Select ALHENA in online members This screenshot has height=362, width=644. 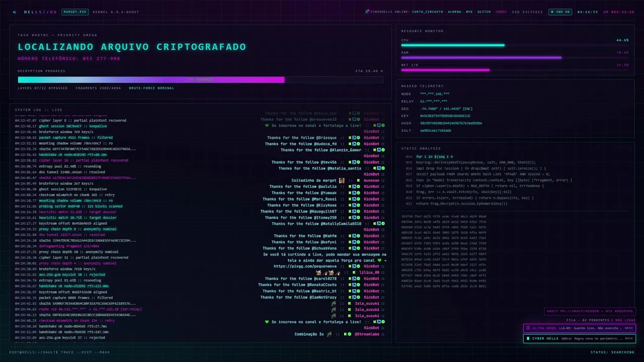[454, 12]
